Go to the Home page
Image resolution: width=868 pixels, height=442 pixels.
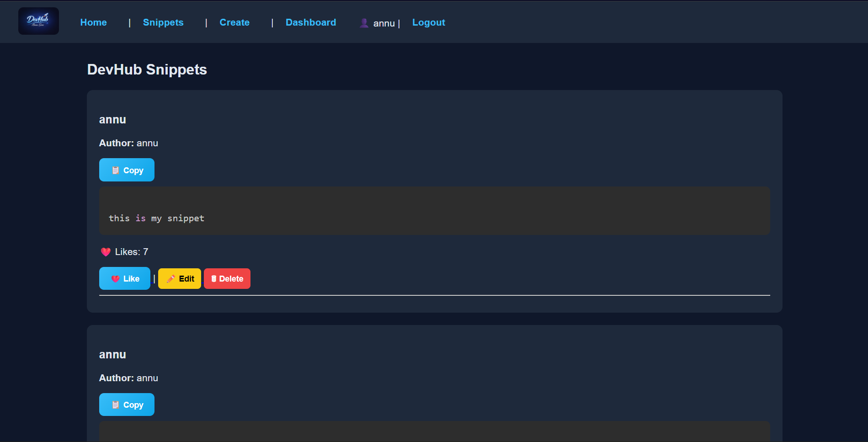tap(93, 22)
